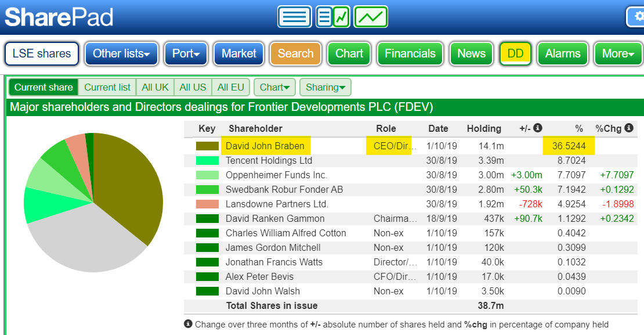644x335 pixels.
Task: Click the olive color key for David John Braben
Action: pyautogui.click(x=207, y=146)
